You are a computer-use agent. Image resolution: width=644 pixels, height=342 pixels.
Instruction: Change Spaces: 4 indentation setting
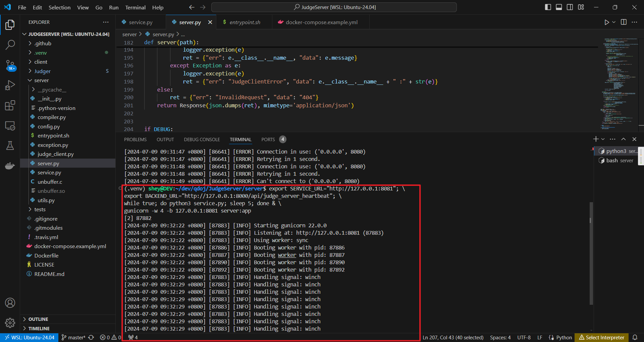500,338
